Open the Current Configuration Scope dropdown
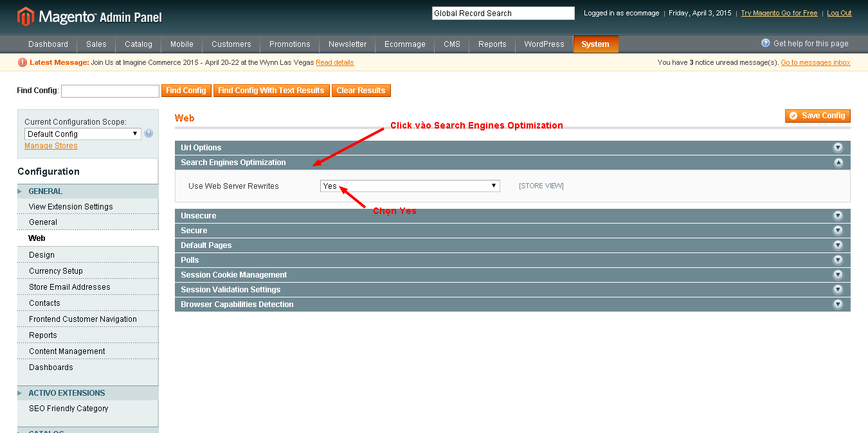 click(83, 134)
